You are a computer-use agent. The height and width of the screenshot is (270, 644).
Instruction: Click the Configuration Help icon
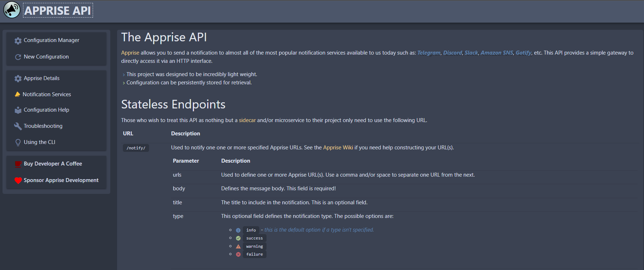coord(18,110)
